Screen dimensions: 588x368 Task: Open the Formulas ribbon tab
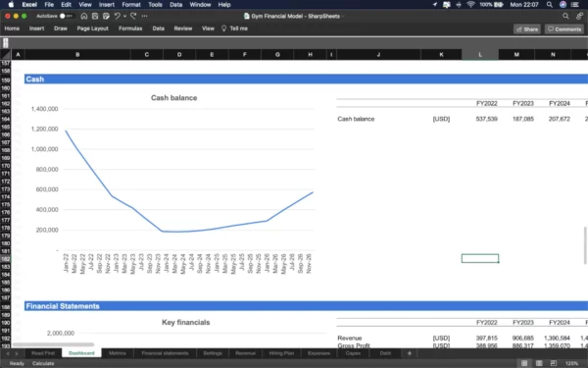coord(130,28)
